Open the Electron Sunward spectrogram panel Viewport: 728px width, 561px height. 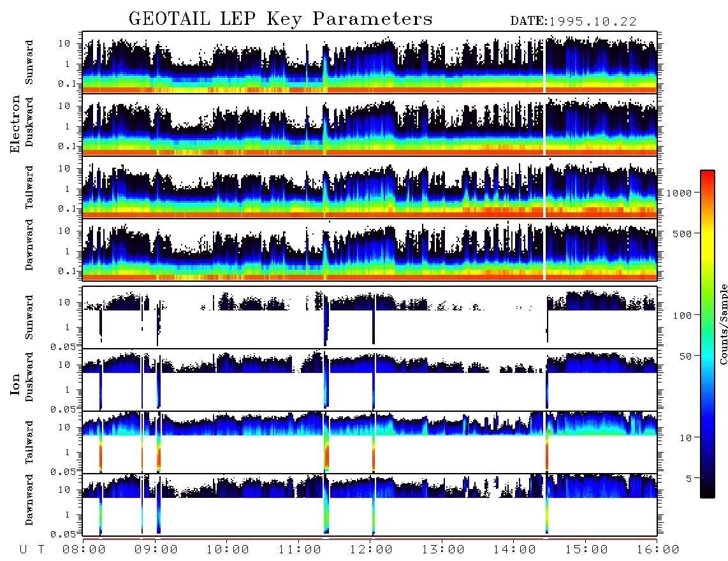pyautogui.click(x=370, y=62)
